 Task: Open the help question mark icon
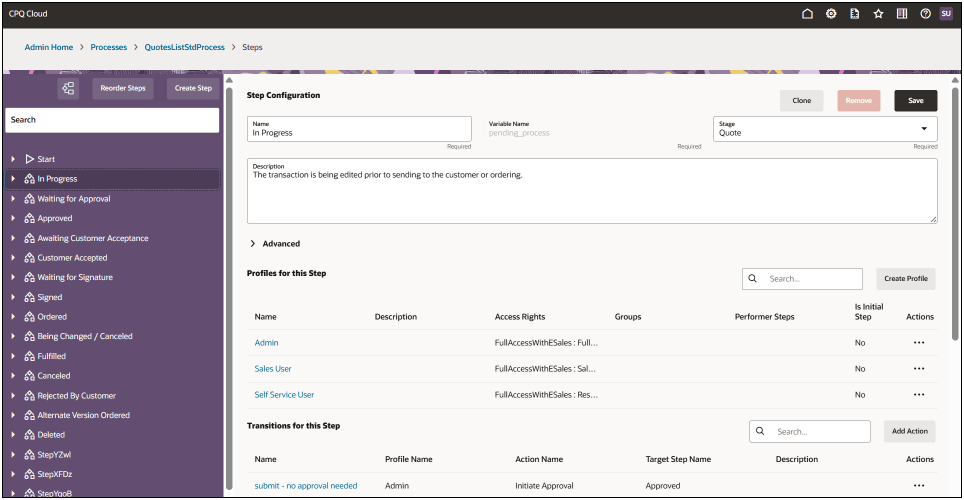click(925, 14)
